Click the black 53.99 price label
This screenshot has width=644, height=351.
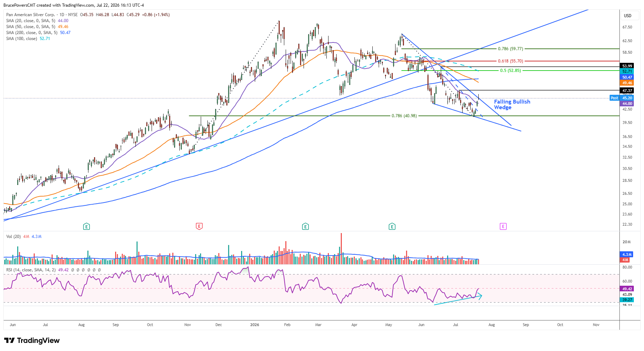[x=627, y=66]
